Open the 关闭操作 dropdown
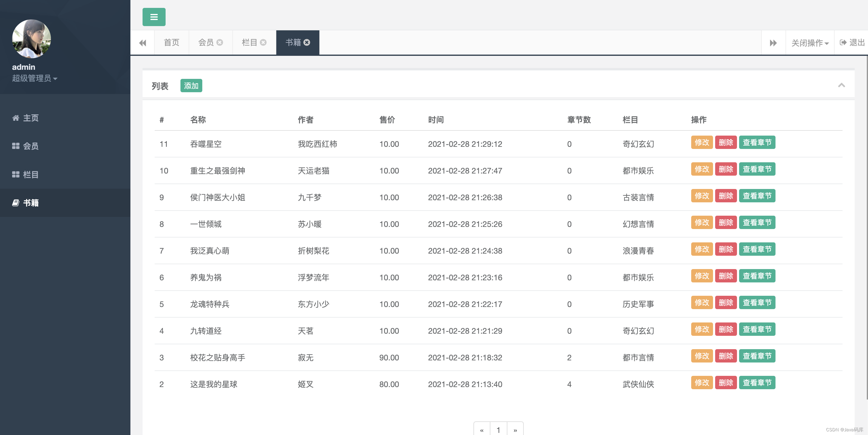The image size is (868, 435). pos(810,43)
